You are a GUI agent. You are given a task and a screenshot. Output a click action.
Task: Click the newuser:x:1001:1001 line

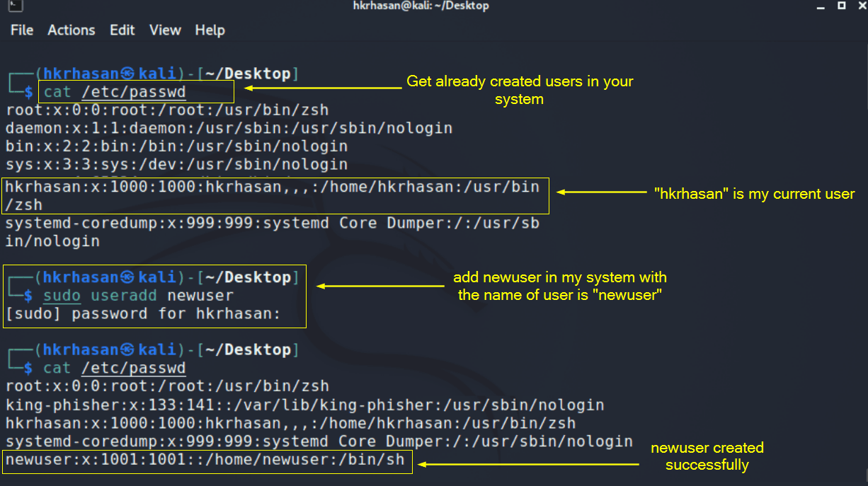(205, 460)
